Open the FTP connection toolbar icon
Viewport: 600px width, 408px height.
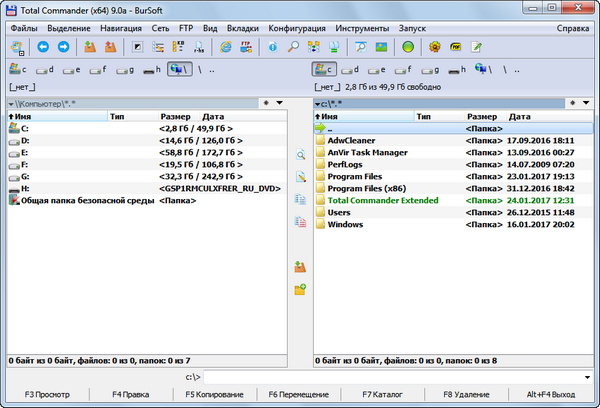pos(245,47)
